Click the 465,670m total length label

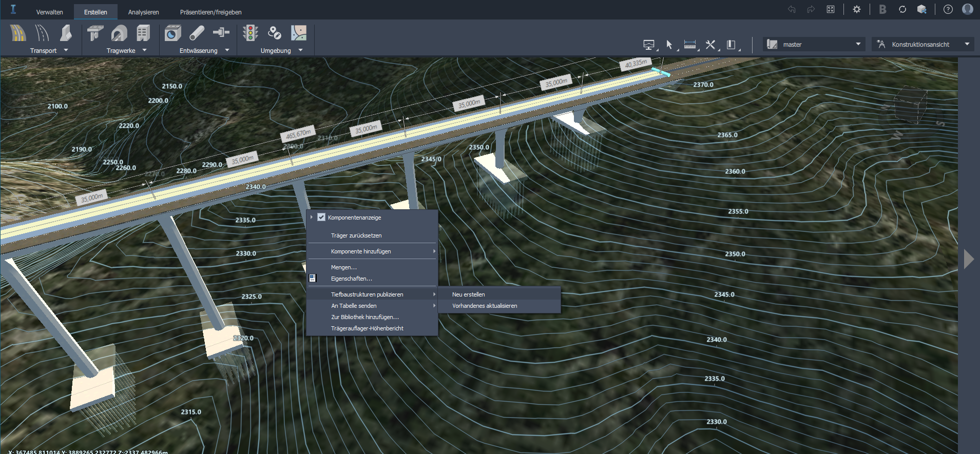[298, 134]
